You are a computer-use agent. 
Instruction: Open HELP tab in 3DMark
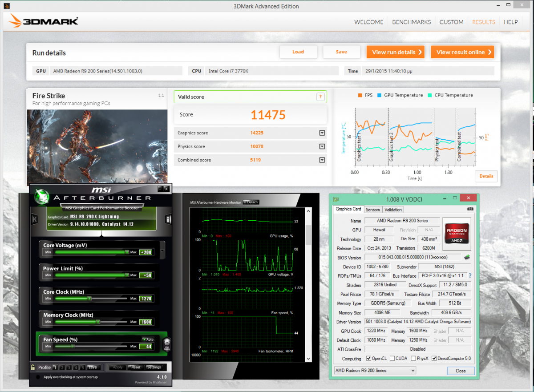click(x=510, y=22)
